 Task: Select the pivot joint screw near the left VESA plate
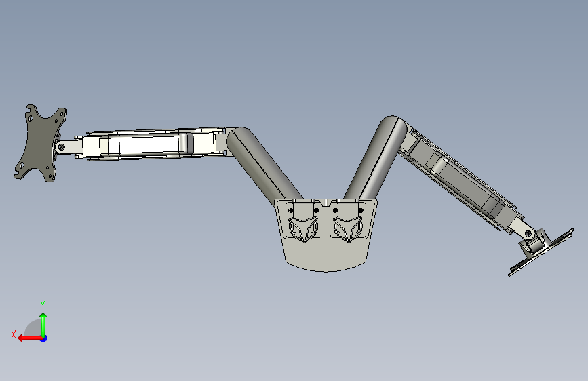pos(61,147)
